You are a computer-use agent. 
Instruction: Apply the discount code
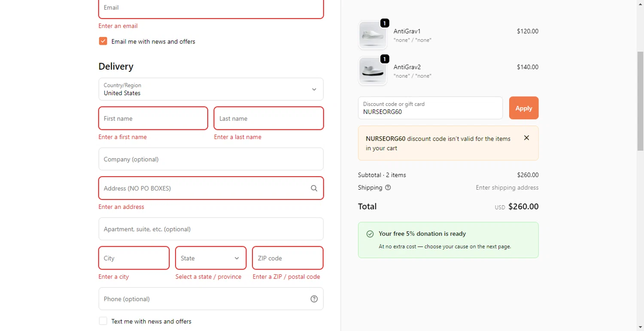[524, 108]
